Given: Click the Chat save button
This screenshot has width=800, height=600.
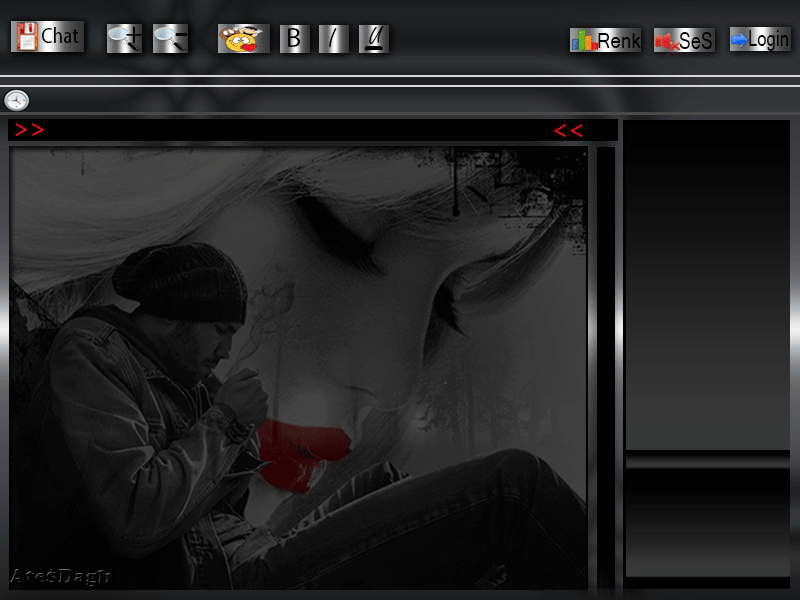Looking at the screenshot, I should click(x=47, y=37).
